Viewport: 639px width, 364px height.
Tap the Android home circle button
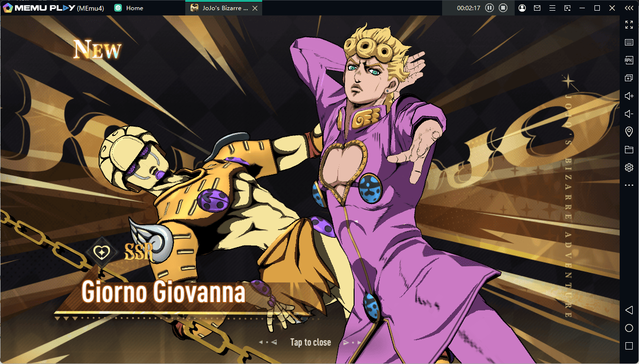629,328
